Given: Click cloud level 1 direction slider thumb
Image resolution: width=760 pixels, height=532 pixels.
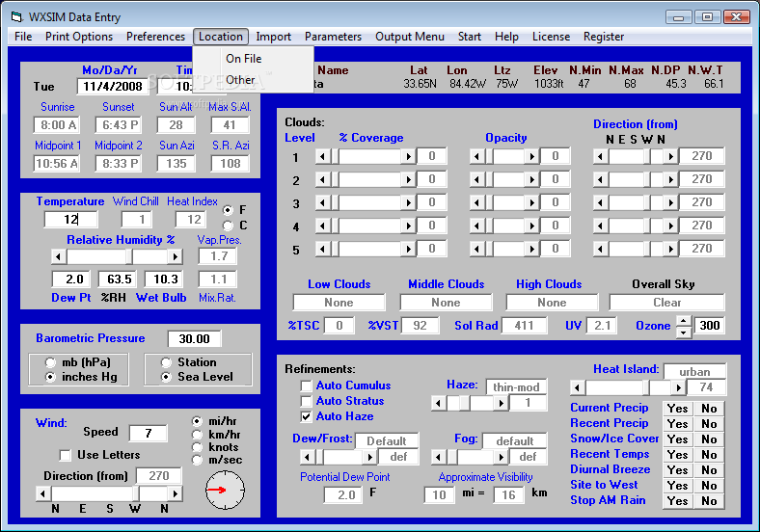Looking at the screenshot, I should pos(647,156).
